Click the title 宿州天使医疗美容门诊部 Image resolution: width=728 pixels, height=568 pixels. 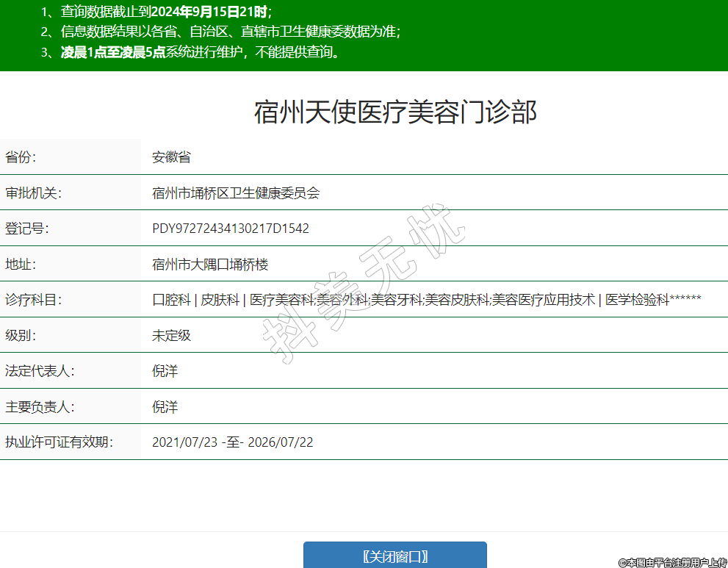point(395,112)
